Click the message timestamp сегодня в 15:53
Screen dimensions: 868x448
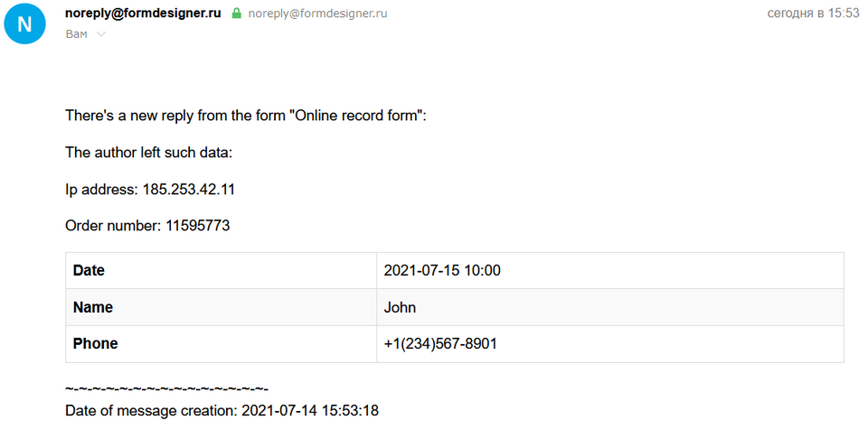tap(813, 14)
